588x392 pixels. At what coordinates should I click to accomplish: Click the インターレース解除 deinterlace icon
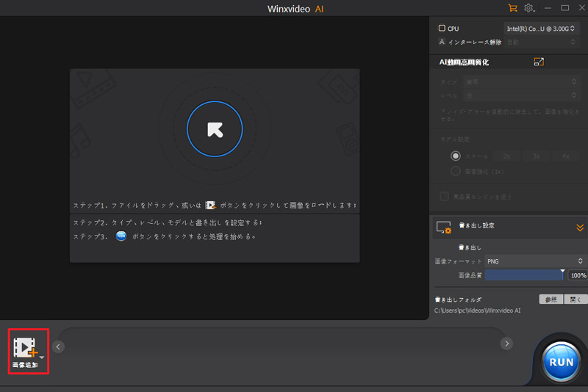pyautogui.click(x=442, y=42)
